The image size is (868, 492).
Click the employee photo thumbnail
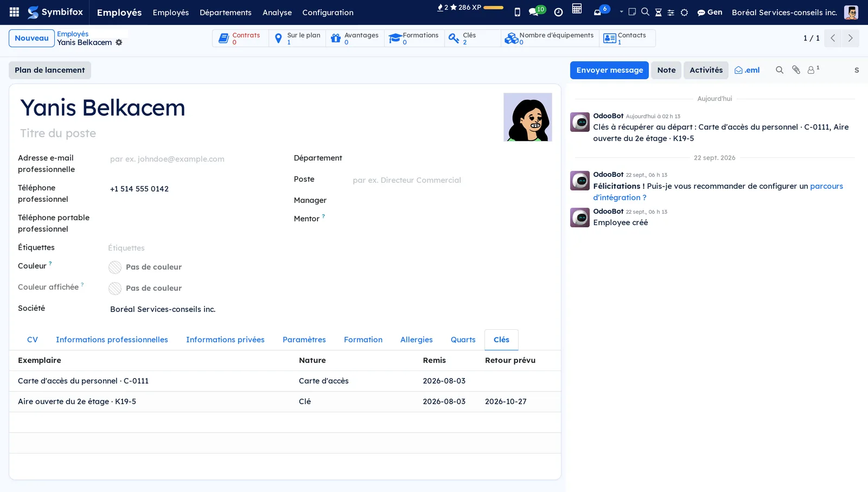pyautogui.click(x=528, y=117)
